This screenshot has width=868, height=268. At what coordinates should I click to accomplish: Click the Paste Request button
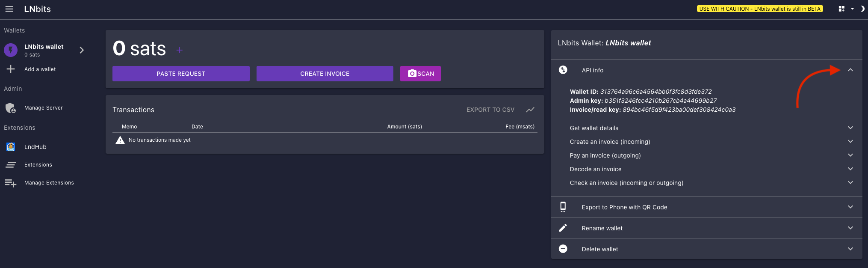coord(181,74)
